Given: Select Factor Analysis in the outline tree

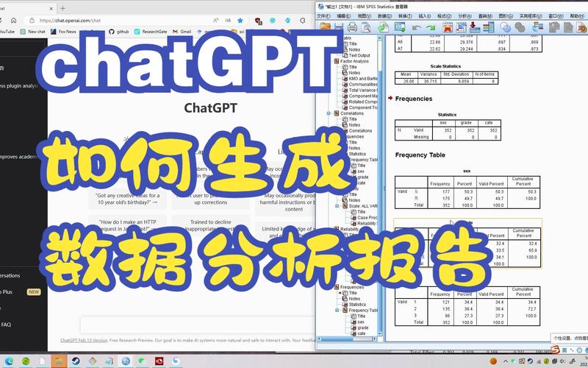Looking at the screenshot, I should 354,61.
